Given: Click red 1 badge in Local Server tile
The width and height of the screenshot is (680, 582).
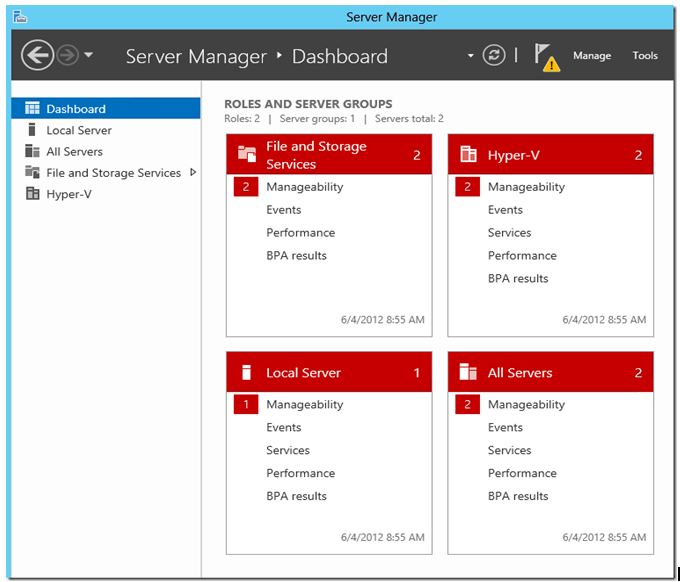Looking at the screenshot, I should (246, 405).
